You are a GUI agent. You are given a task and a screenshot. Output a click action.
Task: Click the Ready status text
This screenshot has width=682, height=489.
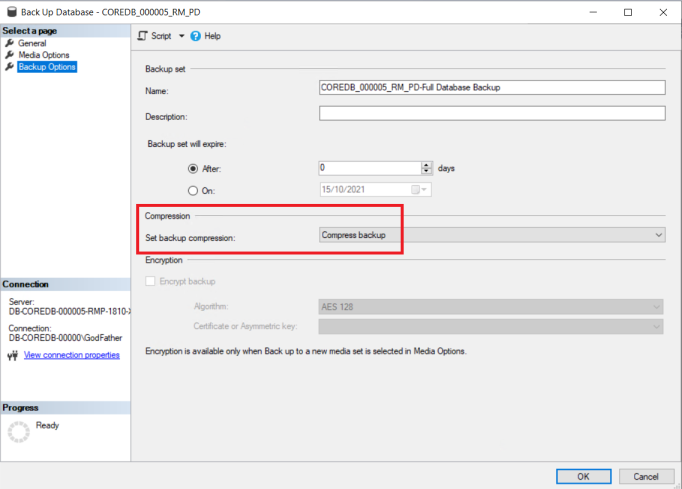tap(47, 425)
